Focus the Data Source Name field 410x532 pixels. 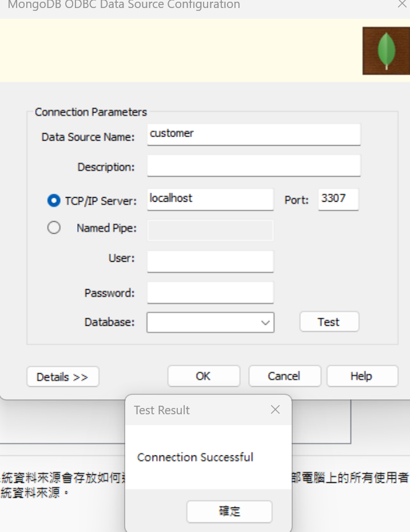(x=253, y=134)
